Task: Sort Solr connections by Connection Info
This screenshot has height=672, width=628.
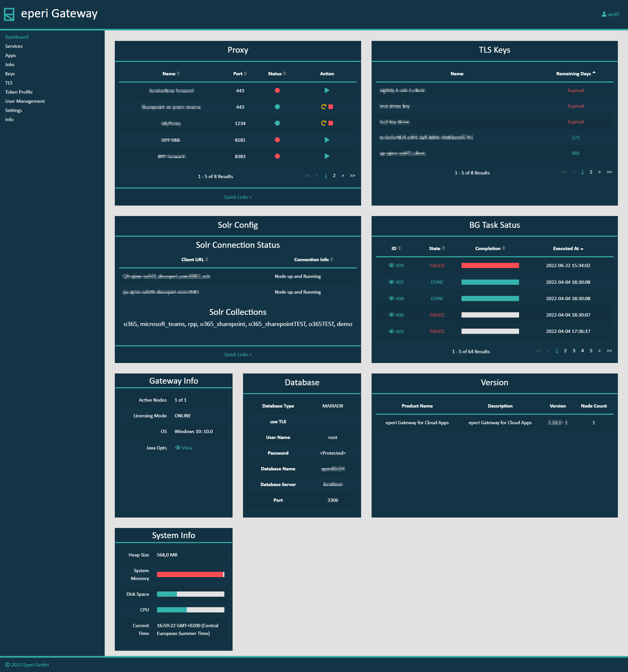Action: coord(313,260)
